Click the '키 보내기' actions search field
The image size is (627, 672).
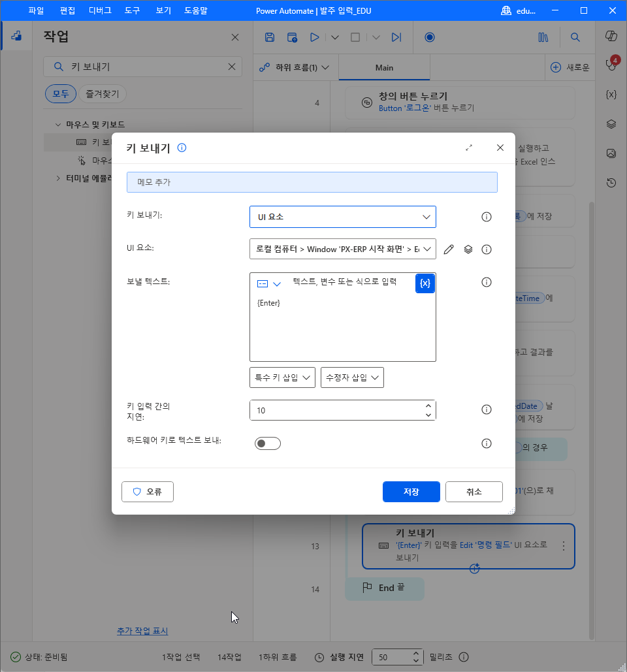coord(143,67)
